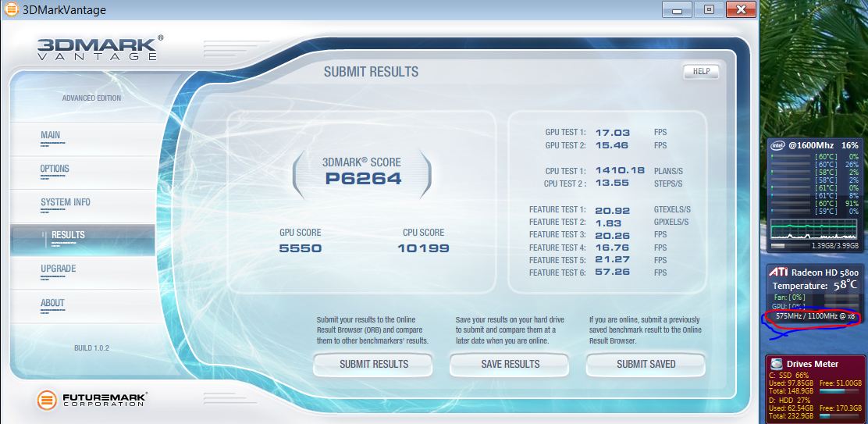Screen dimensions: 868x424
Task: Click the 3DMarkVantage title bar icon
Action: pos(10,9)
